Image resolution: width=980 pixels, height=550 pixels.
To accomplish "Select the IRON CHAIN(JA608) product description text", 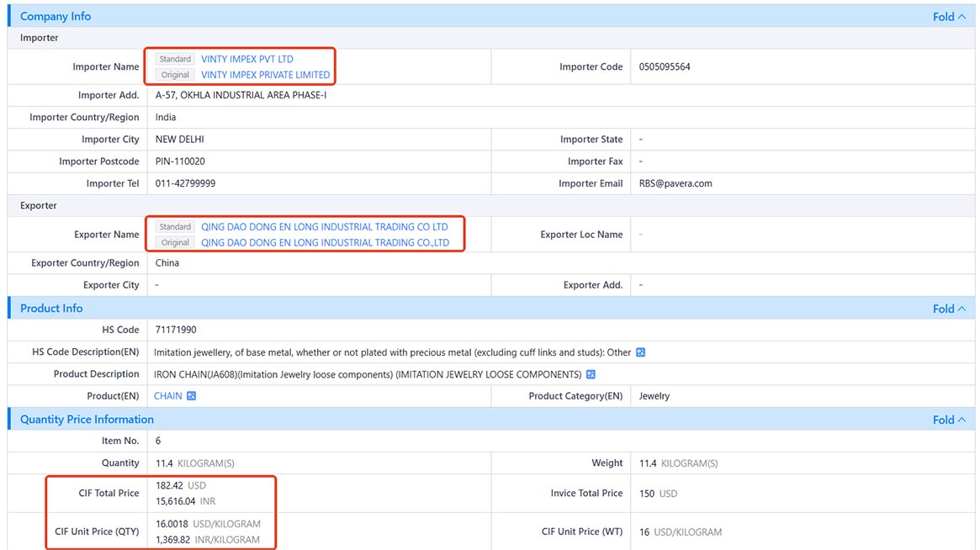I will coord(368,374).
